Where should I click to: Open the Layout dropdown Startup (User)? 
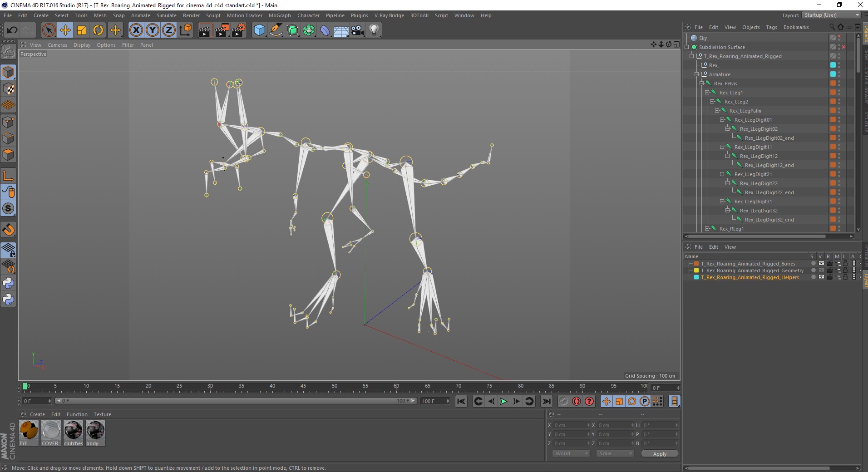click(x=831, y=15)
